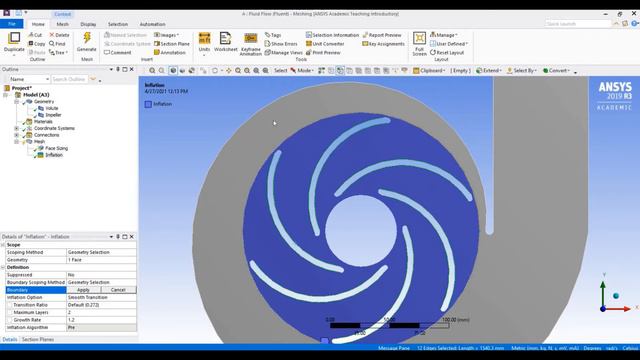Click Show Errors
Screen dimensions: 640x360
pos(281,44)
